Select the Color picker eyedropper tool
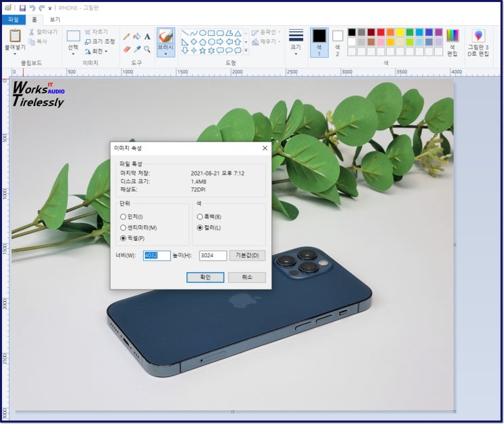The image size is (504, 424). coord(137,49)
